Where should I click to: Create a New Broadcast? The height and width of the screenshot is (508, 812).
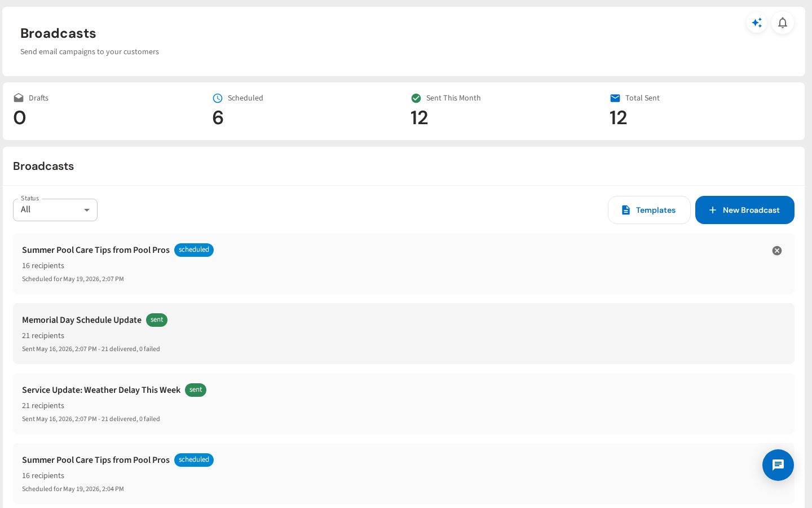(x=745, y=210)
